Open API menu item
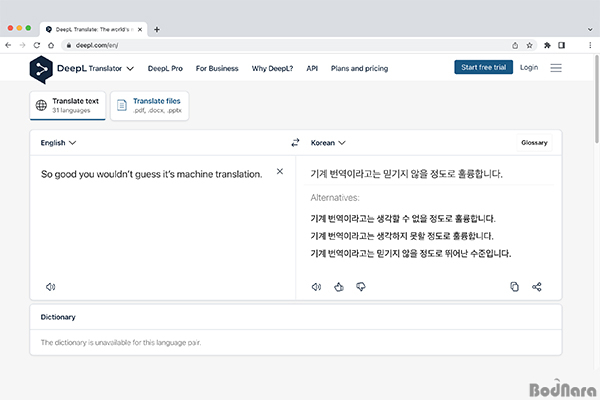Viewport: 600px width, 400px height. (312, 69)
